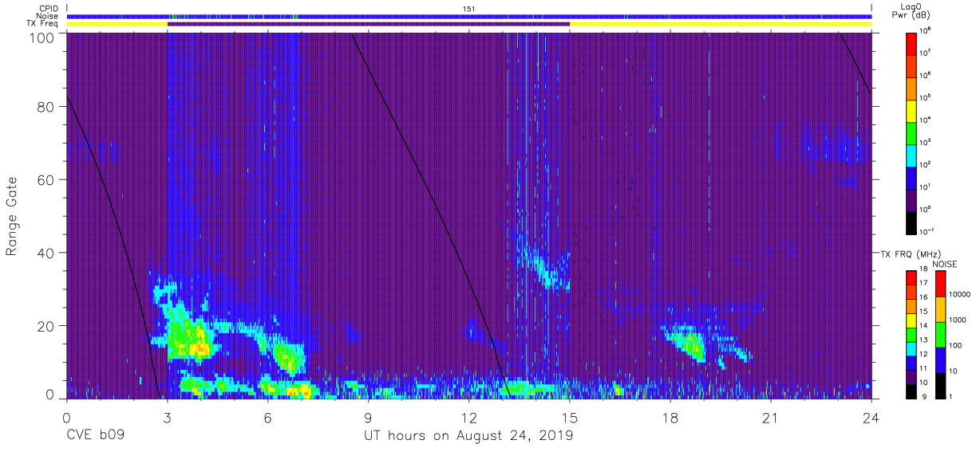Click 'UT hours on August 24, 2019' axis title
Screen dimensions: 980x452
click(468, 437)
